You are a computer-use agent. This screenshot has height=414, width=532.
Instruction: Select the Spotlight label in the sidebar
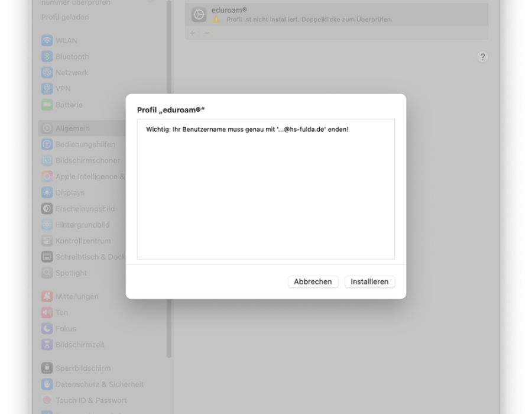click(72, 273)
